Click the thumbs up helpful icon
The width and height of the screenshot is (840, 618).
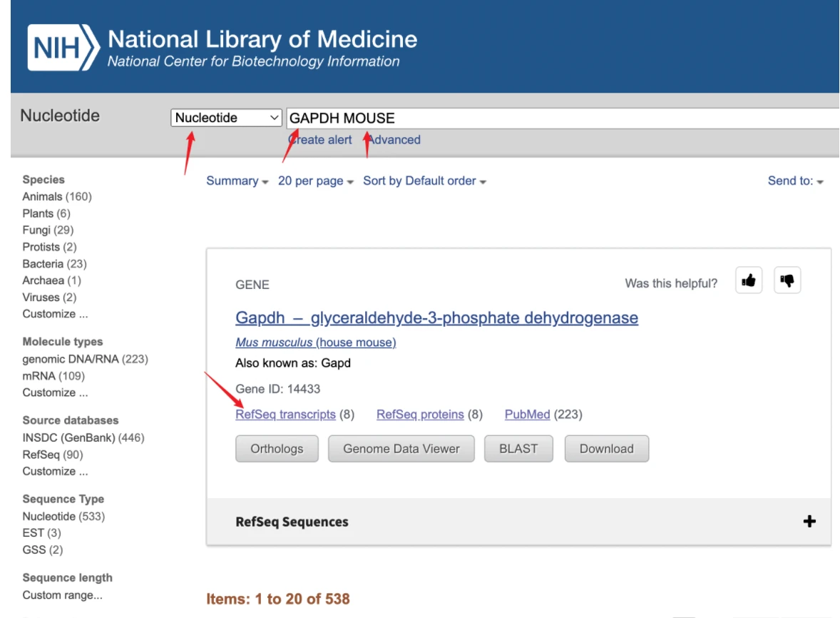click(749, 280)
